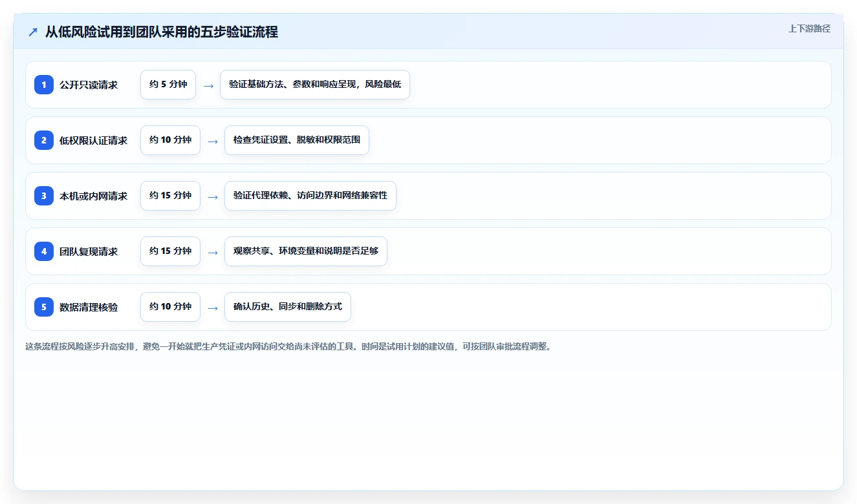857x504 pixels.
Task: Click '确认历史、同步和删除方式' description
Action: point(288,307)
